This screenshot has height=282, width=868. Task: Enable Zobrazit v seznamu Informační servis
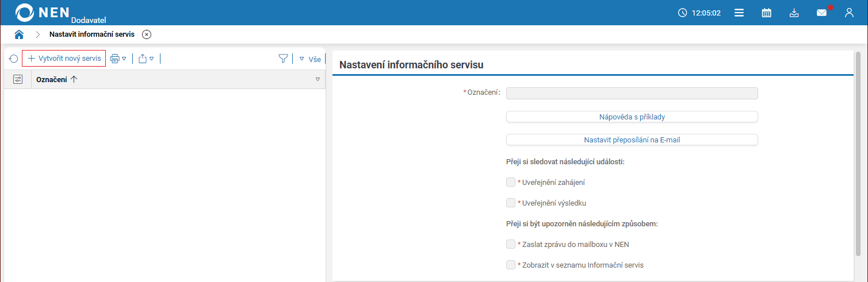pos(511,265)
